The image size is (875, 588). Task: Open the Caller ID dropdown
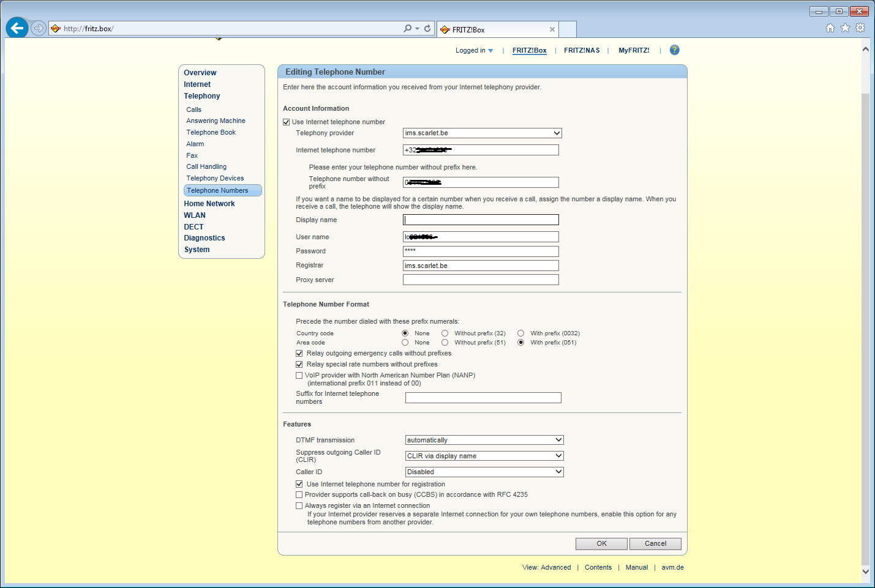tap(484, 472)
